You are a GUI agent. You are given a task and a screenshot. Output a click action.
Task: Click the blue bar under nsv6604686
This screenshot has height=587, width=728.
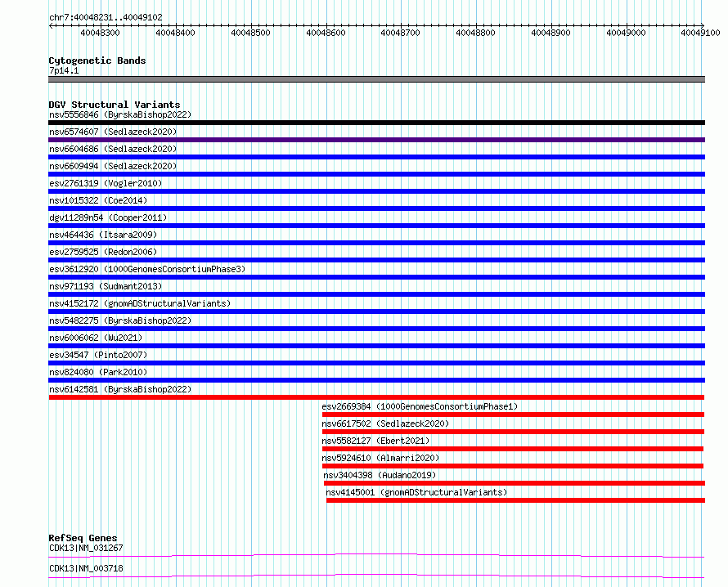tap(376, 157)
